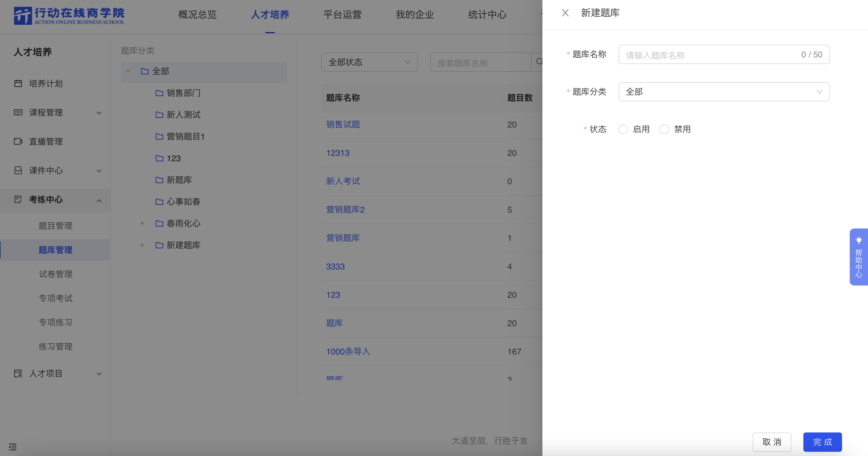The image size is (868, 456).
Task: Click the 直播管理 camera icon
Action: click(18, 141)
